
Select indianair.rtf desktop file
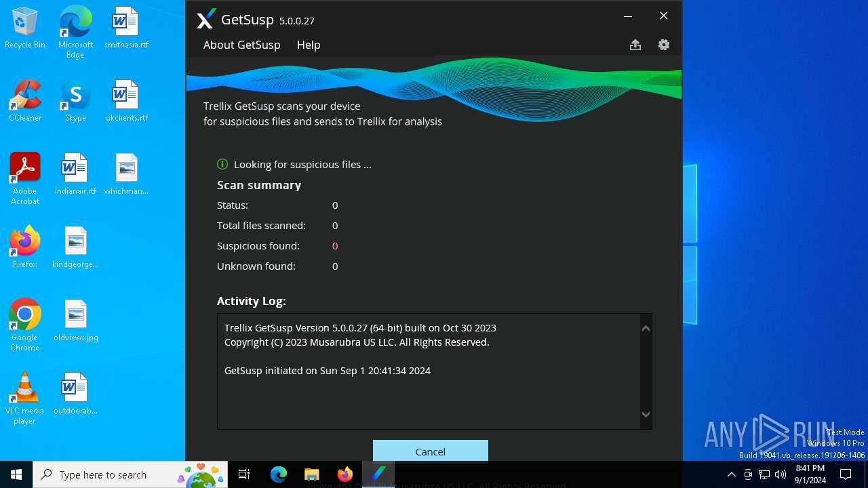[x=75, y=174]
